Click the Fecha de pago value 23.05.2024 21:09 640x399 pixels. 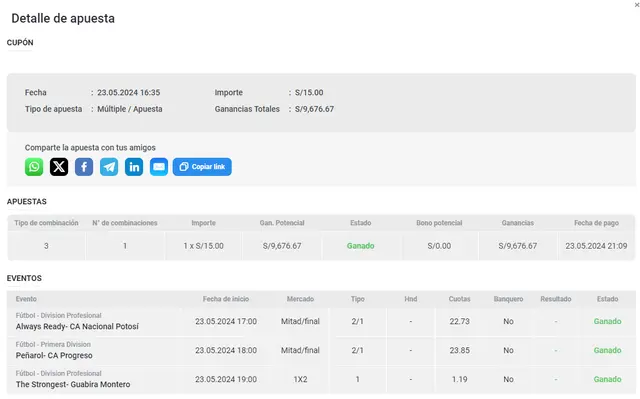coord(596,246)
